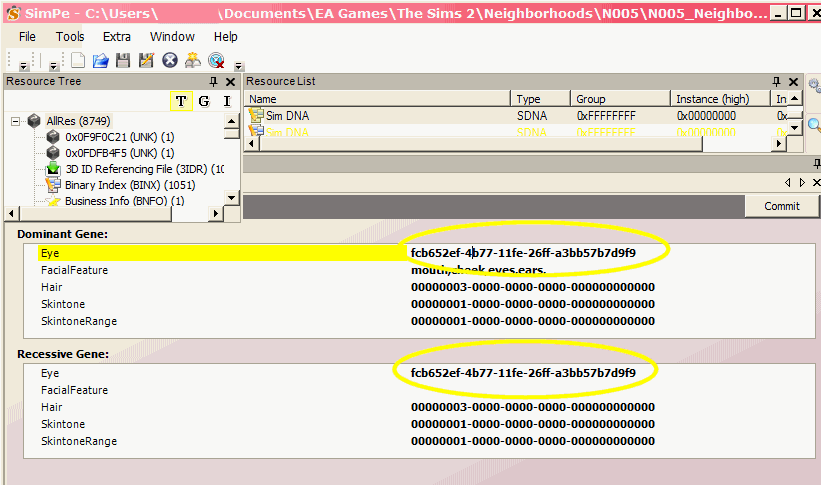Close package with round X icon
The height and width of the screenshot is (485, 821).
(x=170, y=61)
